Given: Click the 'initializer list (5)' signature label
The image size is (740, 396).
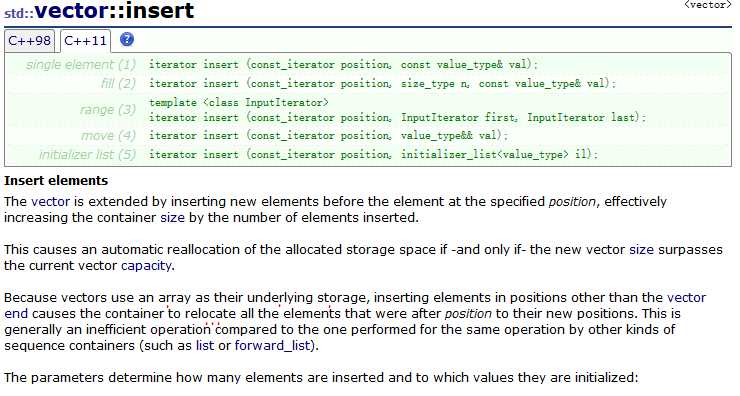Looking at the screenshot, I should (87, 155).
